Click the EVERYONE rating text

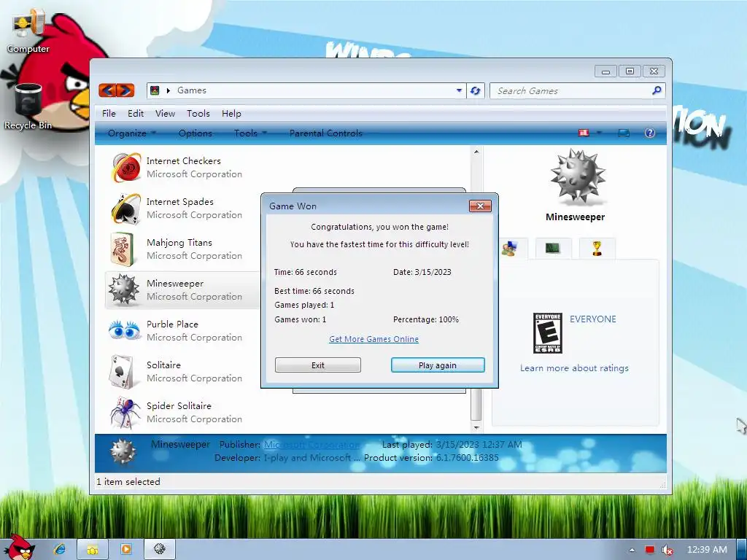tap(593, 319)
